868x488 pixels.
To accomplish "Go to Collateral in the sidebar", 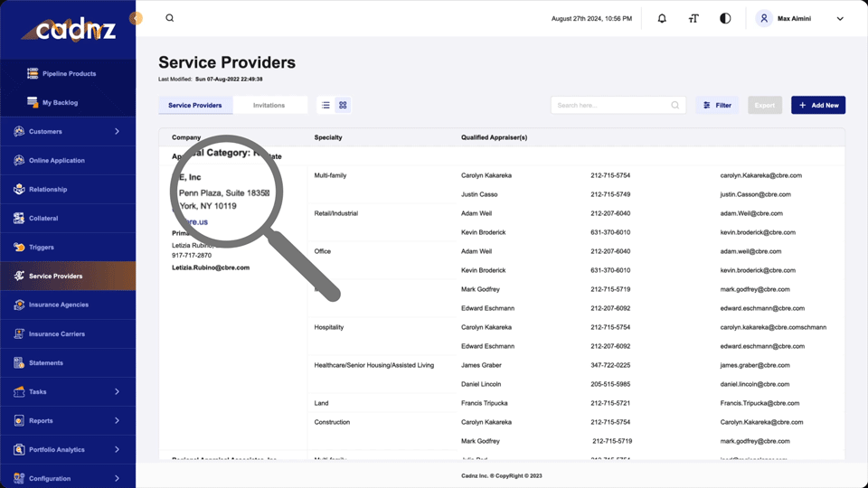I will pos(43,219).
